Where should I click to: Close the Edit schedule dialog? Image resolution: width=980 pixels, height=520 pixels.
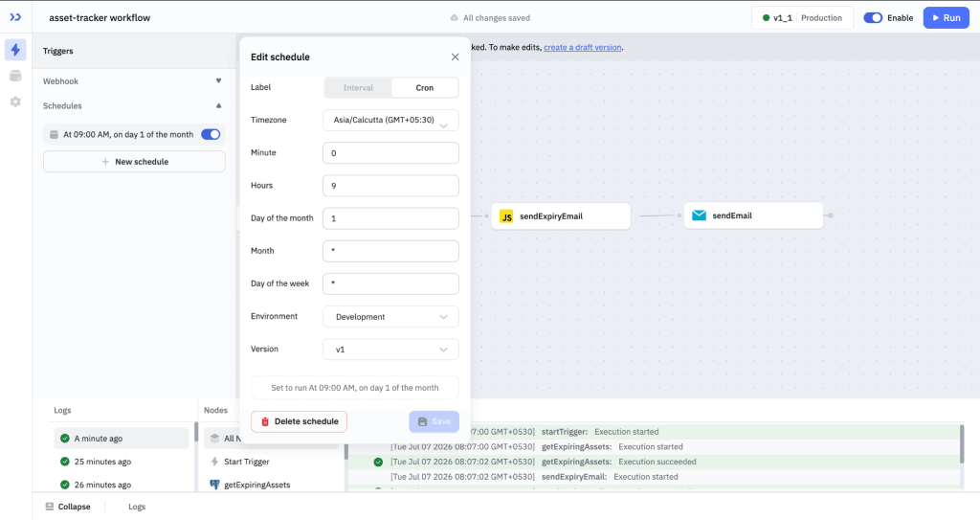[x=455, y=57]
